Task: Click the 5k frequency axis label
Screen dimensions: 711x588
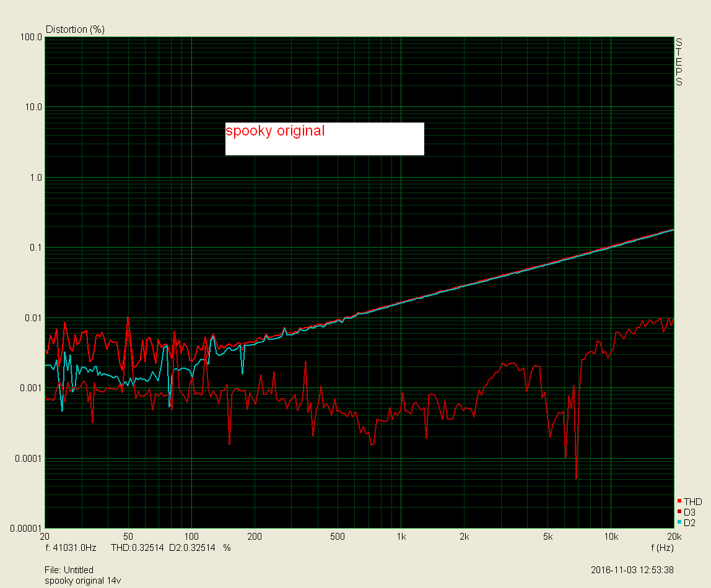Action: [547, 537]
